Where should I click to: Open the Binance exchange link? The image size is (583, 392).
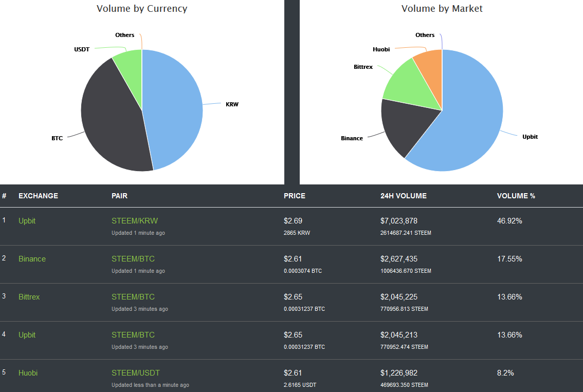(x=32, y=259)
